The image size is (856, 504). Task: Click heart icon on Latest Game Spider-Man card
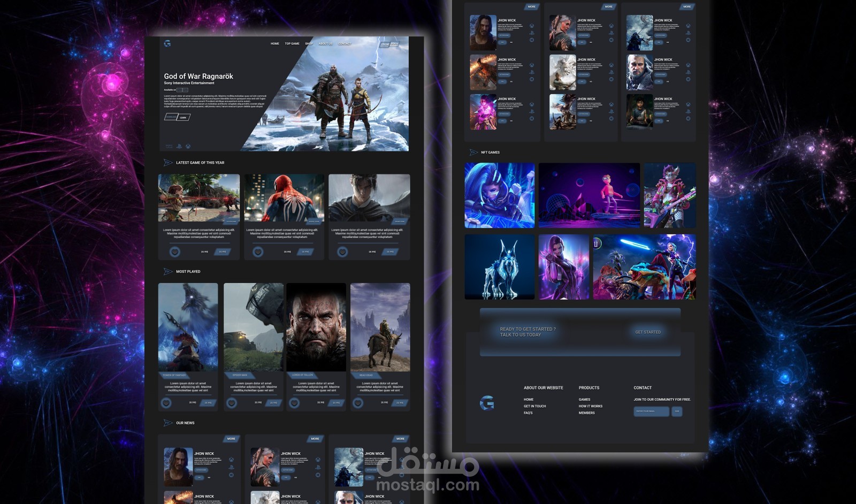pos(258,251)
